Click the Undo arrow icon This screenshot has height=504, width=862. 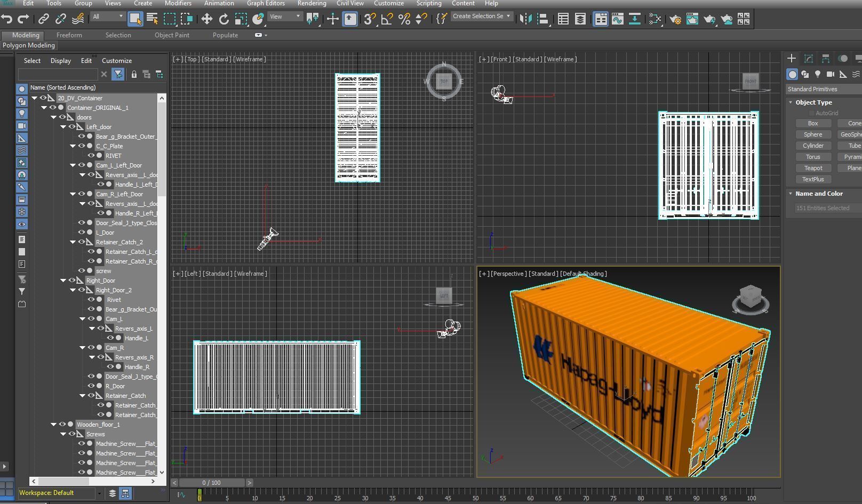(7, 19)
